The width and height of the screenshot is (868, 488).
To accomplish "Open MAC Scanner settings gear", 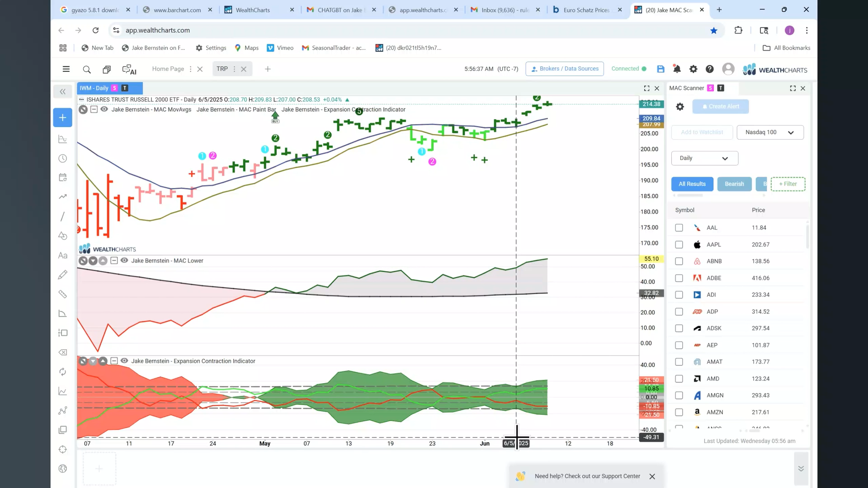I will click(x=680, y=107).
